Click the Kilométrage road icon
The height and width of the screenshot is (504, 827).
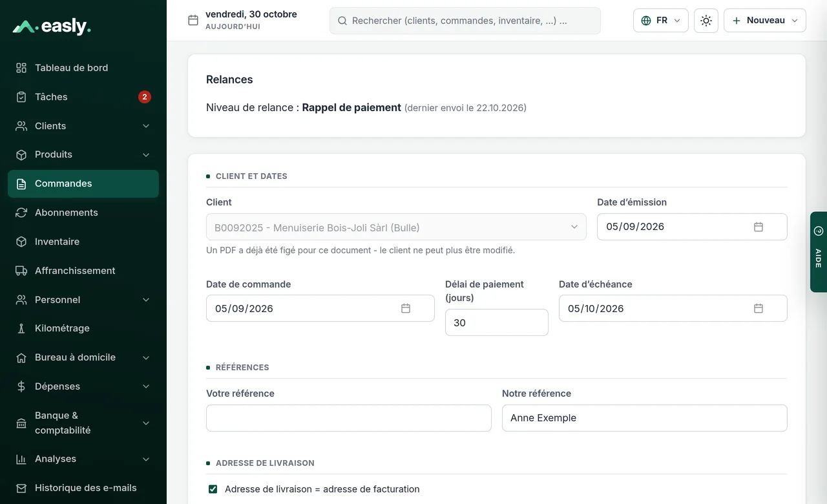pyautogui.click(x=21, y=328)
